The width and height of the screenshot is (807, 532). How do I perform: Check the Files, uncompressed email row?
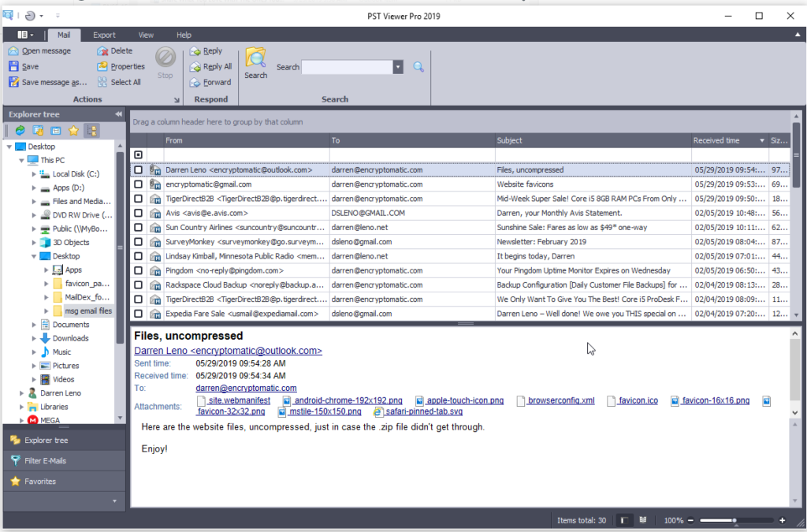click(x=139, y=169)
